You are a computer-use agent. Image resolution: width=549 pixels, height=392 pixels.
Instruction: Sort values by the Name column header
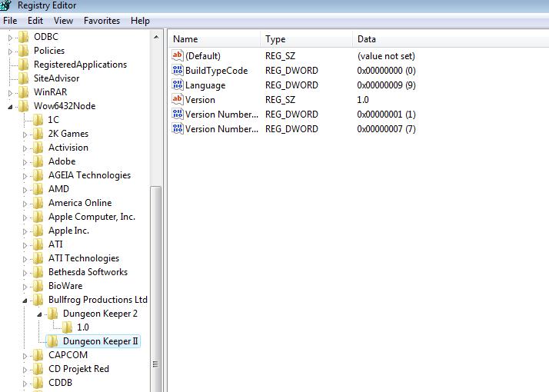point(215,39)
